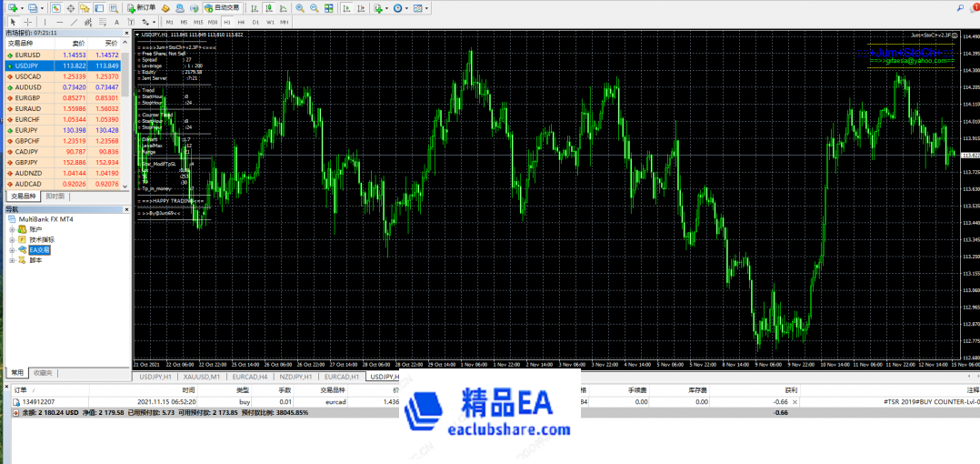980x464 pixels.
Task: Click the zoom in magnifier icon
Action: (x=299, y=7)
